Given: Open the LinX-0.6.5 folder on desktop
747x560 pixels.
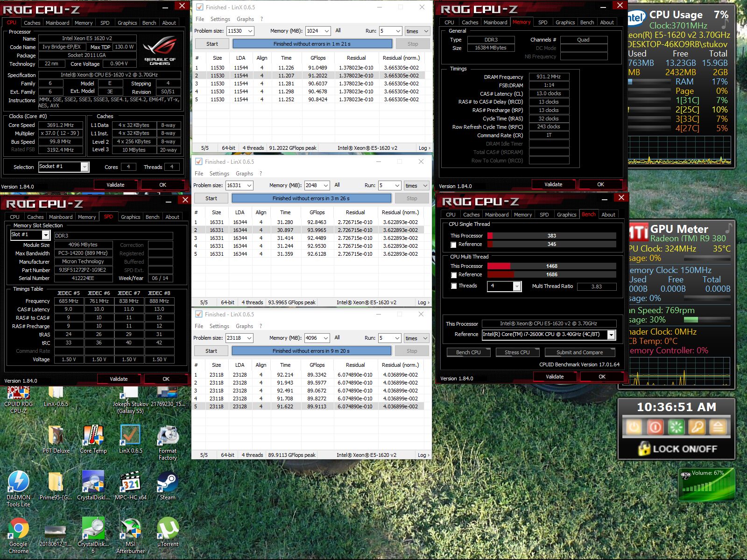Looking at the screenshot, I should point(56,397).
